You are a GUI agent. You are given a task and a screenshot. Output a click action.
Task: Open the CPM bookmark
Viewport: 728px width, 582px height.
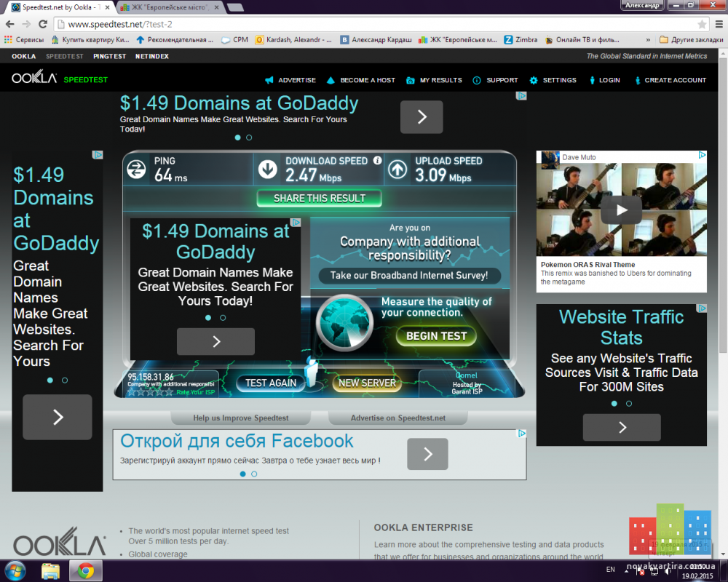pyautogui.click(x=235, y=40)
